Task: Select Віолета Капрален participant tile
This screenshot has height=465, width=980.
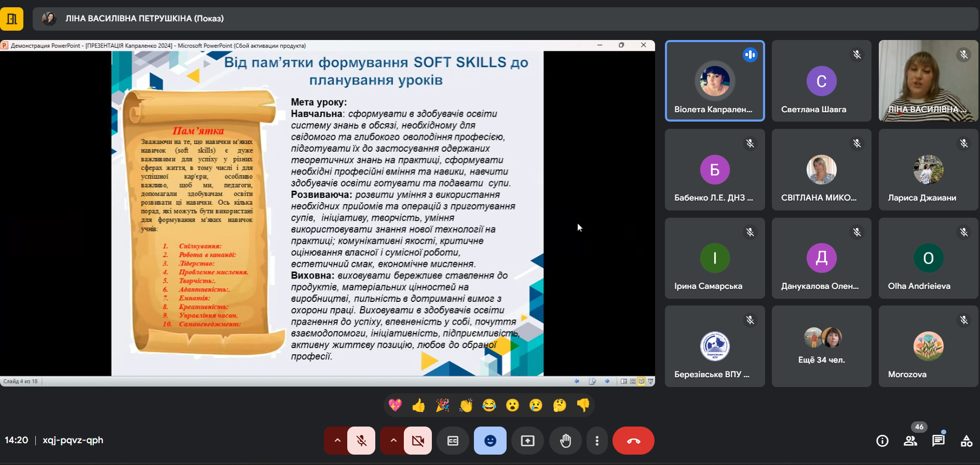Action: pos(714,81)
